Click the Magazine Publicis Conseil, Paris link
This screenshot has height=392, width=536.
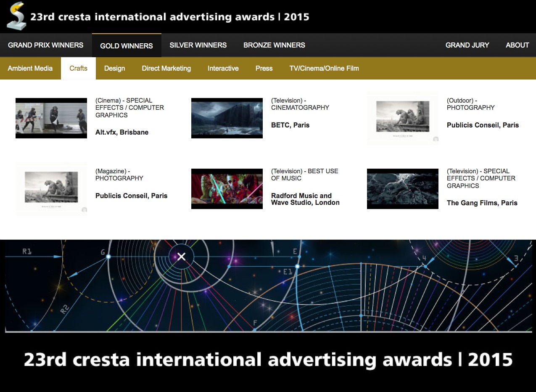[x=131, y=196]
